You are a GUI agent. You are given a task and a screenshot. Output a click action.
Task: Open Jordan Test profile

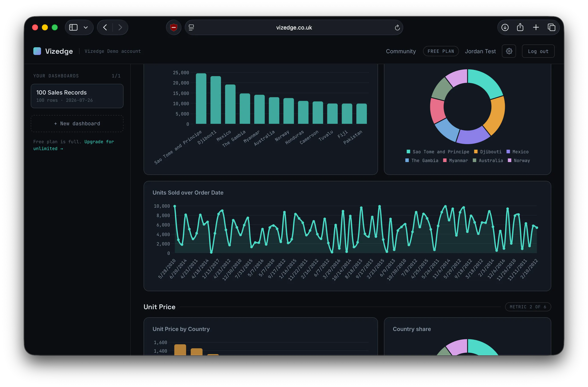(x=480, y=51)
